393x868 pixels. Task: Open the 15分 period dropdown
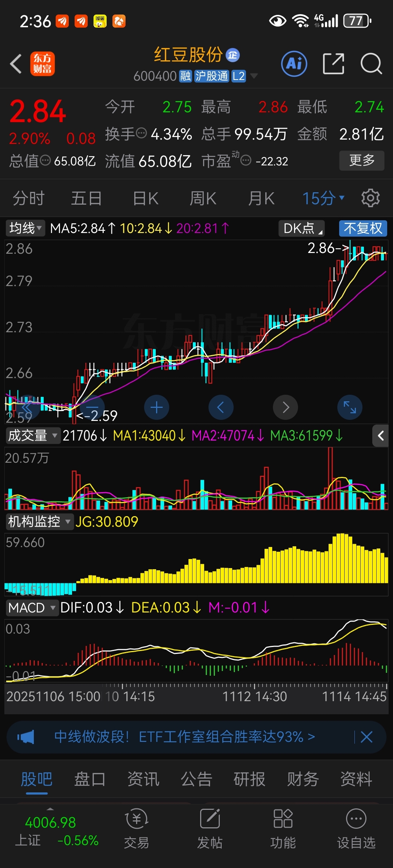(x=323, y=198)
